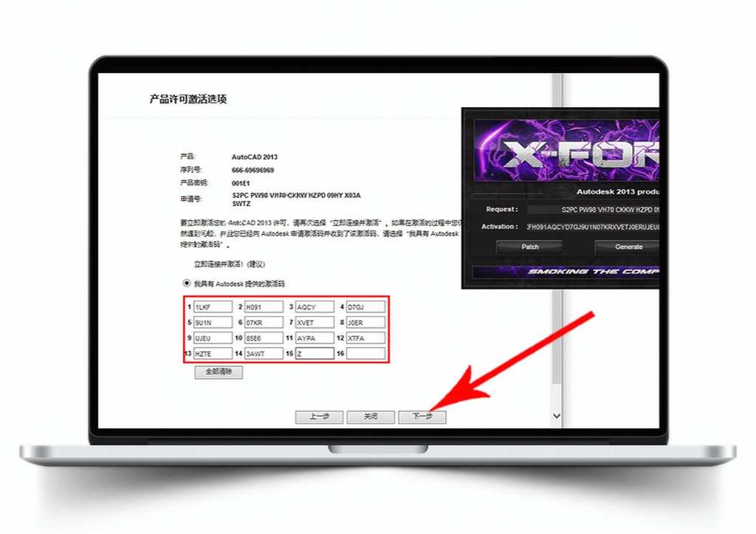The image size is (756, 534).
Task: Select activation field 4 with D7GJ
Action: [366, 307]
